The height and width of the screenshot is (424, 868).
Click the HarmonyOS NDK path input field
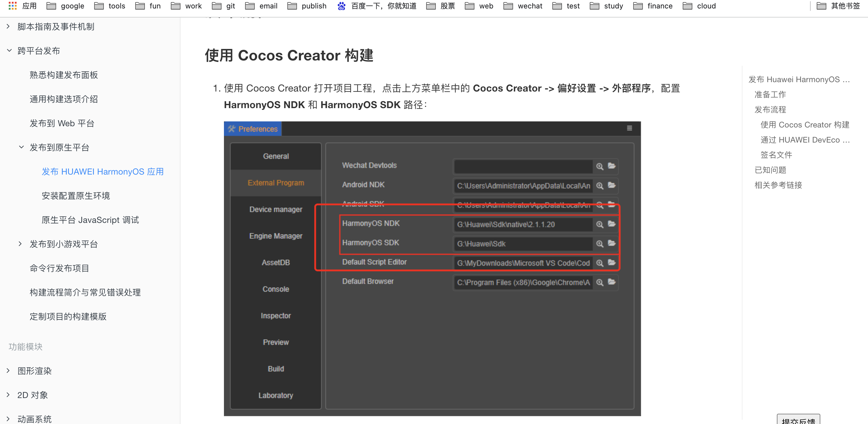tap(523, 224)
